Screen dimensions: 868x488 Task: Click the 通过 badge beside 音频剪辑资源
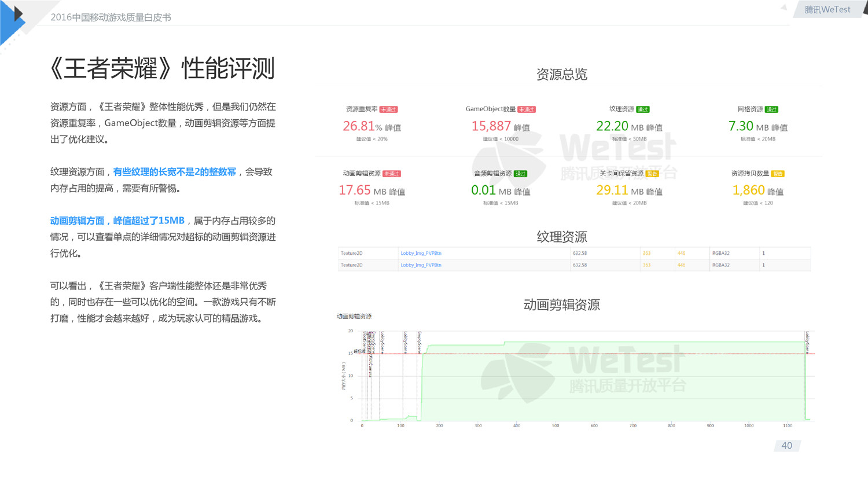[x=520, y=174]
